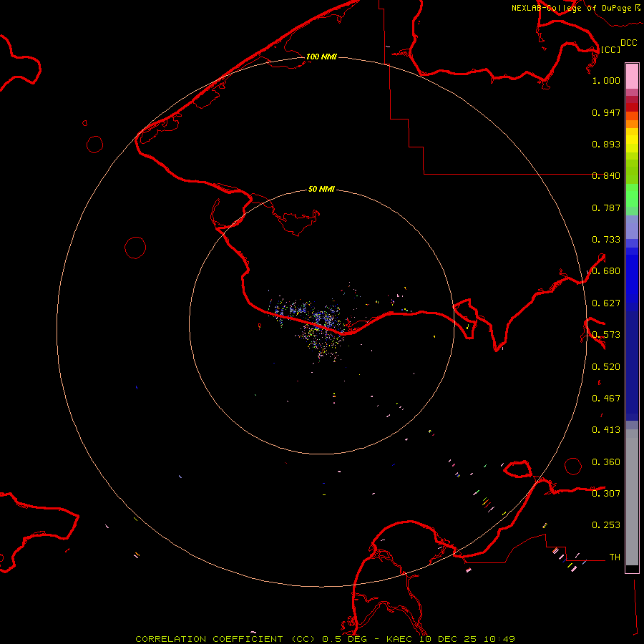The height and width of the screenshot is (644, 644).
Task: Click the 0.253 scale value label
Action: pos(606,525)
